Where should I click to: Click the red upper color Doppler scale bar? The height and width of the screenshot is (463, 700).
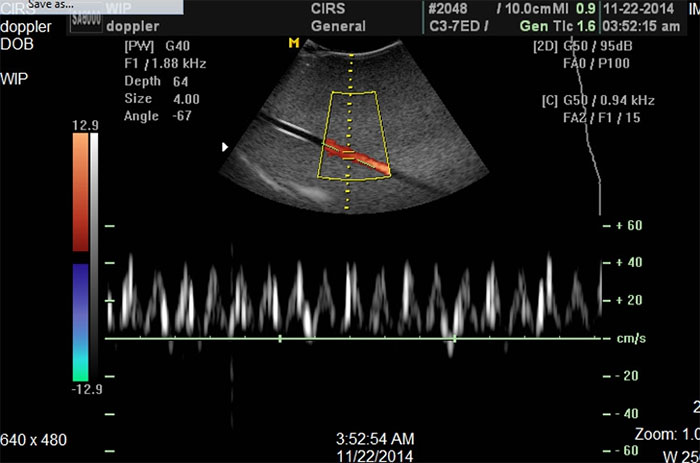coord(81,192)
